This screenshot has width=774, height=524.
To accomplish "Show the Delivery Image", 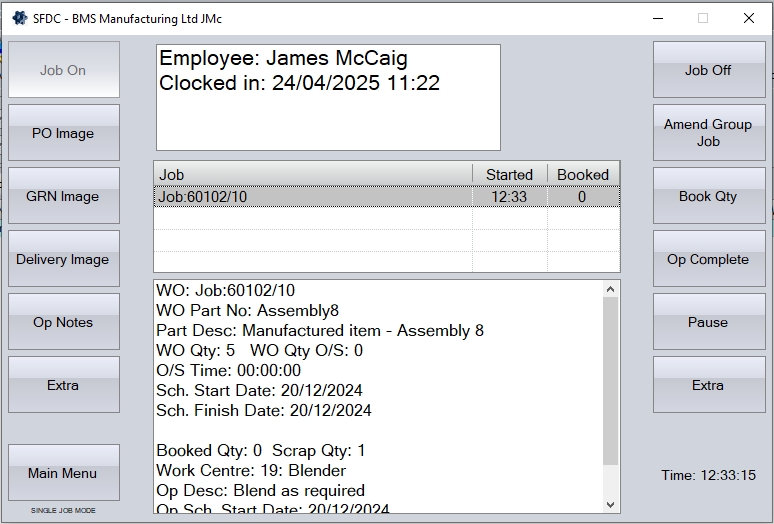I will (x=63, y=259).
